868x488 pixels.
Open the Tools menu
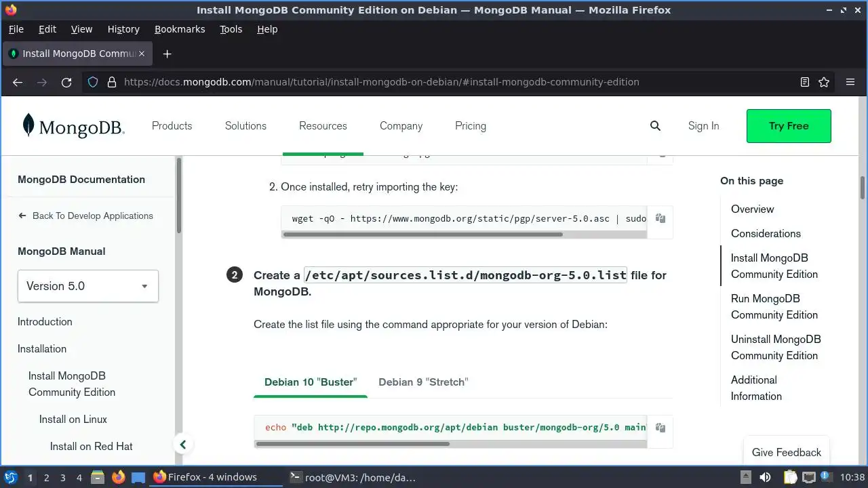(231, 29)
